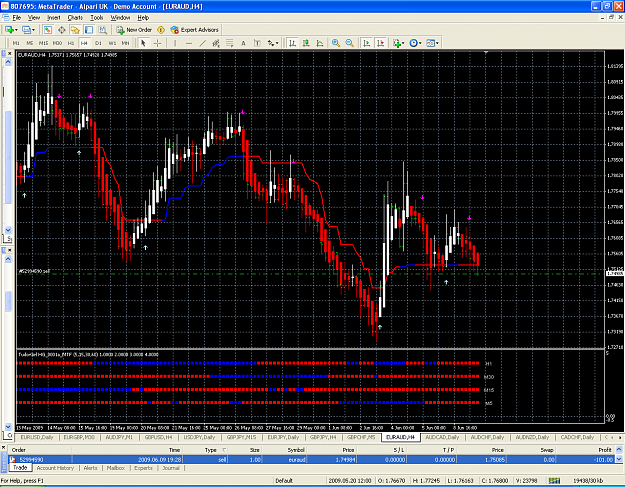Open the Alerts terminal tab
The width and height of the screenshot is (625, 487).
[x=90, y=468]
